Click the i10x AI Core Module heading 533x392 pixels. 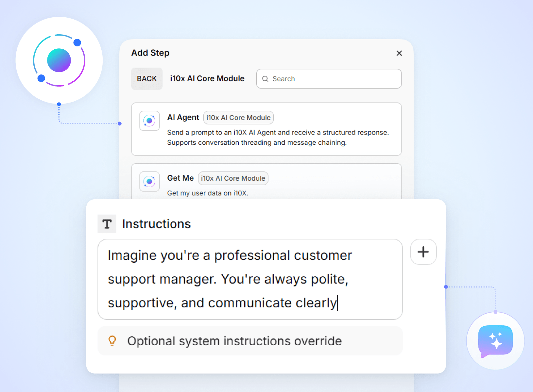pos(207,79)
